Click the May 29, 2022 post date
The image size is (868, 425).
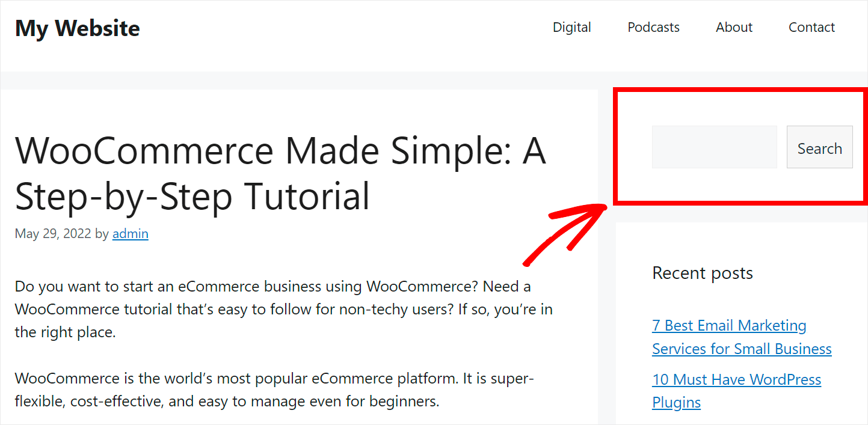click(53, 234)
